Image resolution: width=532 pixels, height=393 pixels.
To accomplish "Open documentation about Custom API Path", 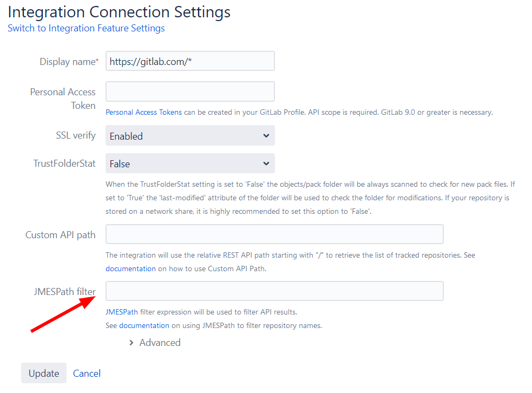I will tap(130, 268).
